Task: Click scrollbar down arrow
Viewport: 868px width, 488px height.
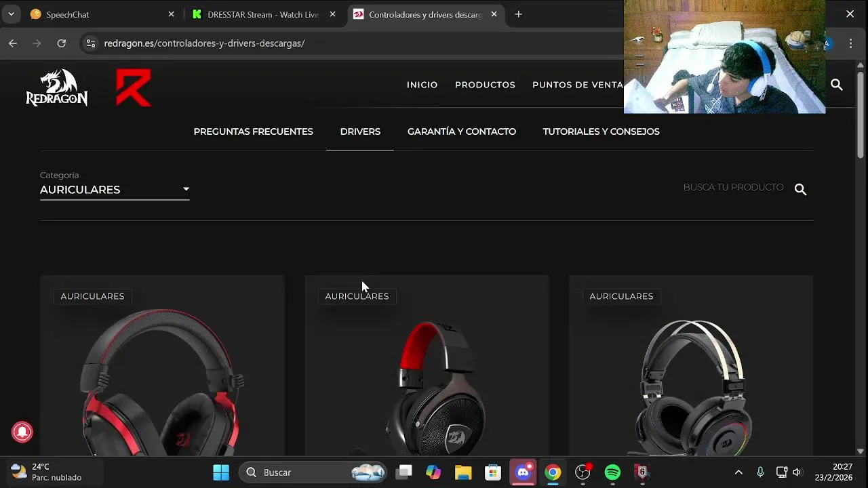Action: coord(861,451)
